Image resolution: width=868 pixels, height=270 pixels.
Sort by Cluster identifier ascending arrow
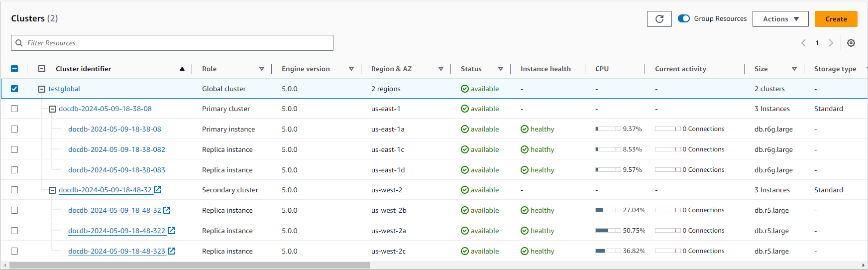point(182,69)
